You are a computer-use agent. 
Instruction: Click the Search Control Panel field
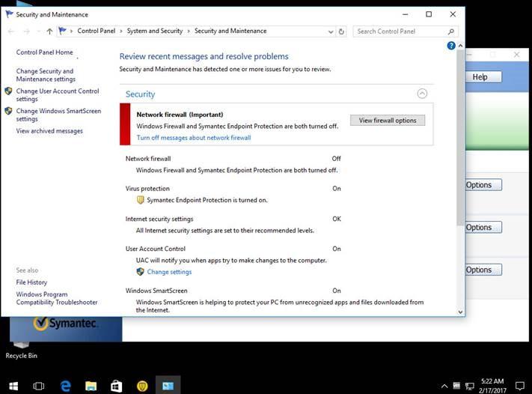[400, 31]
